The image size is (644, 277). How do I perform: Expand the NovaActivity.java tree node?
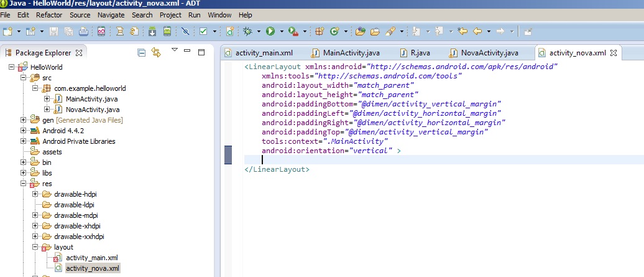click(47, 110)
